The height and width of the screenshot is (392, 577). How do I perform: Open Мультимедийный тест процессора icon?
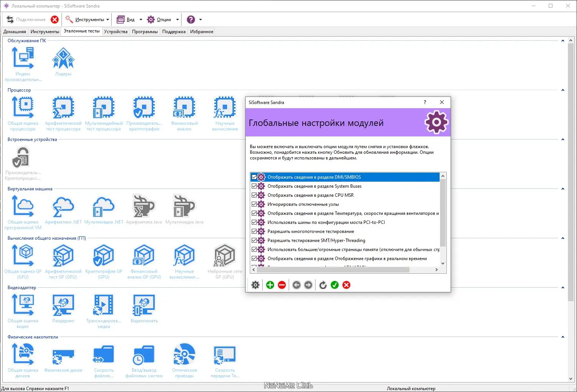point(104,107)
